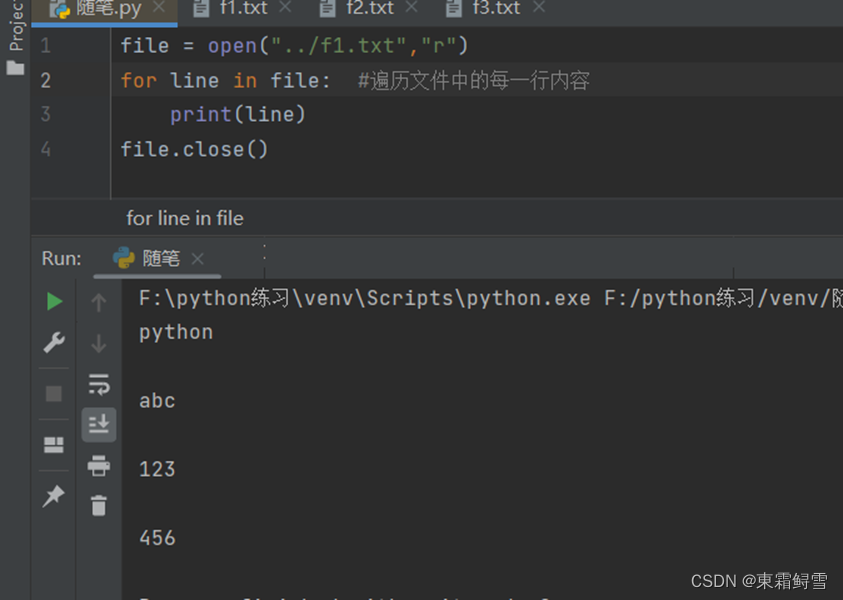Screen dimensions: 843x600
Task: Click the green Run button
Action: coord(54,301)
